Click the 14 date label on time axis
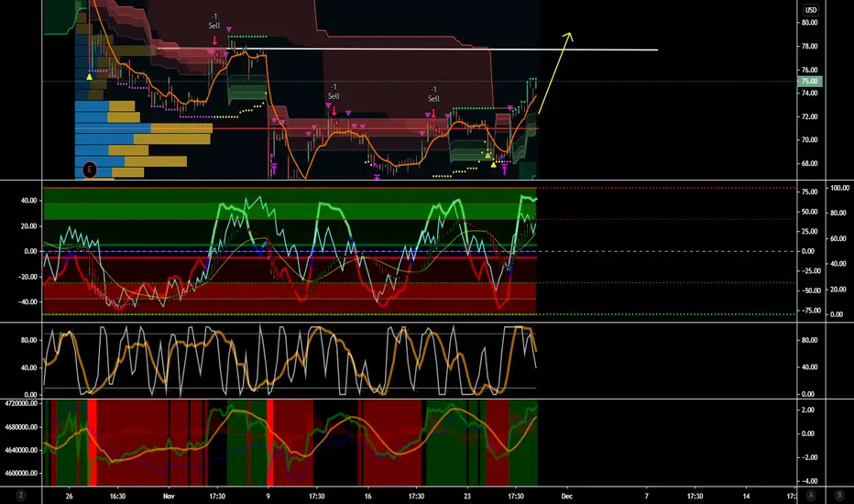This screenshot has height=504, width=854. pos(746,496)
